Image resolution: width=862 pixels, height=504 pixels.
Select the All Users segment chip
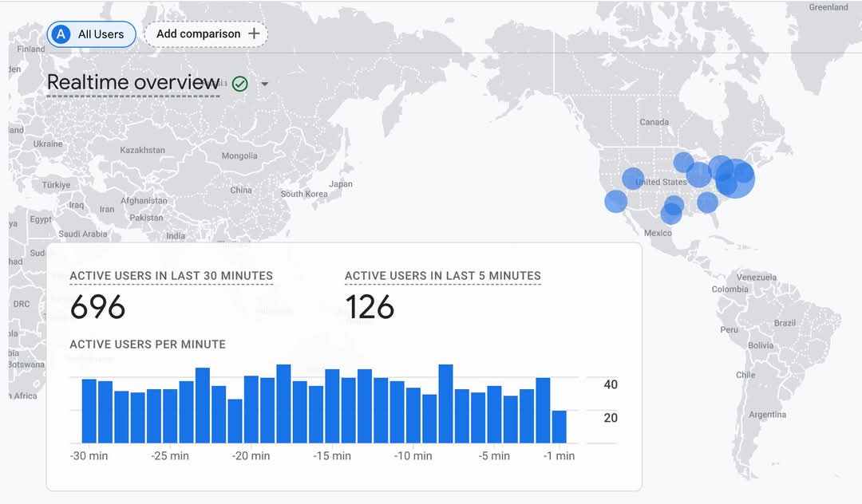tap(91, 34)
